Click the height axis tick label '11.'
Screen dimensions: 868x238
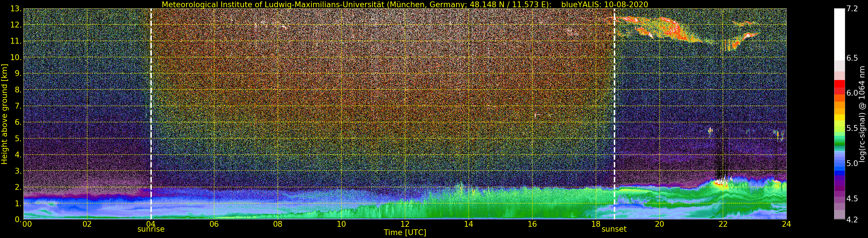pyautogui.click(x=16, y=41)
